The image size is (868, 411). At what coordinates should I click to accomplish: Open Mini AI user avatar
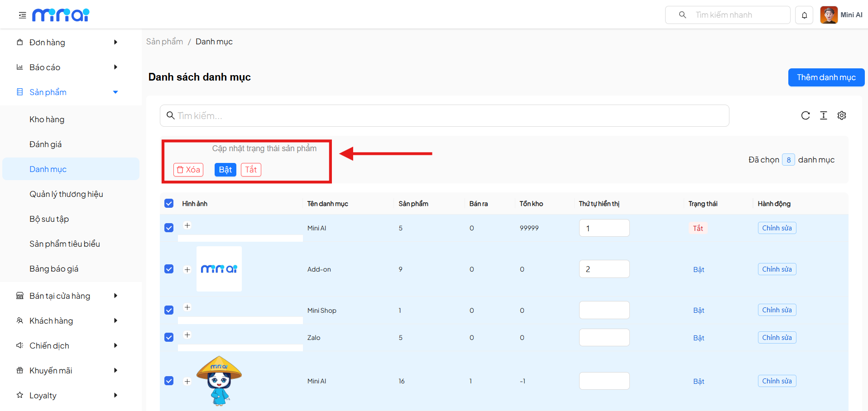coord(829,15)
